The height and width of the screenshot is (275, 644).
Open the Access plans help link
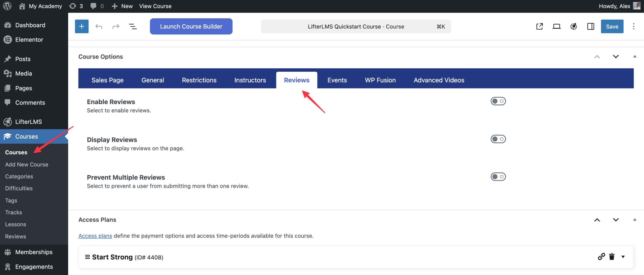pos(95,236)
